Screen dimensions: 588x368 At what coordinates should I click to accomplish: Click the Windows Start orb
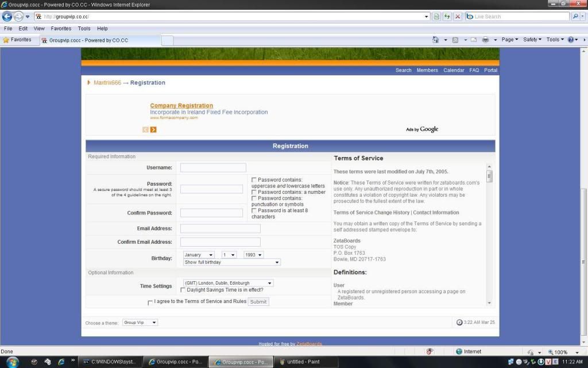click(x=11, y=362)
